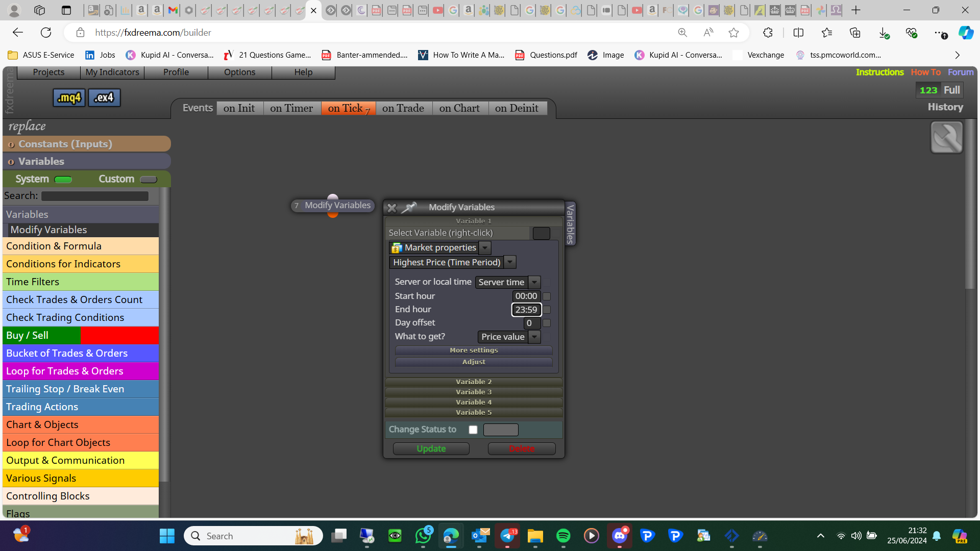Click the variables Search input field
The image size is (980, 551).
pos(95,196)
